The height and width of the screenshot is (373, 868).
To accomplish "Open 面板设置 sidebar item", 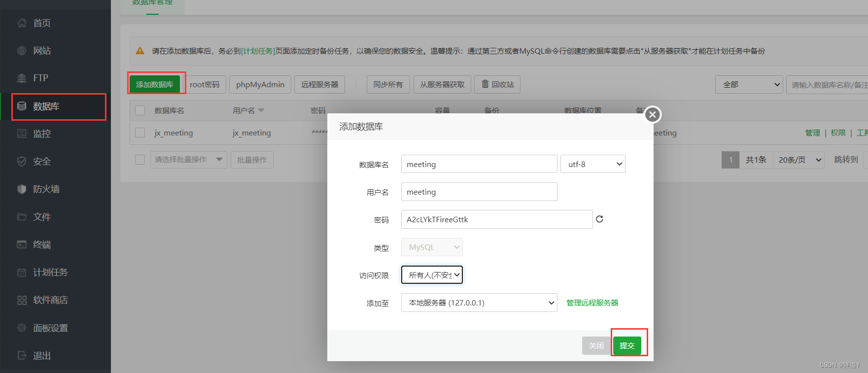I will pos(50,328).
